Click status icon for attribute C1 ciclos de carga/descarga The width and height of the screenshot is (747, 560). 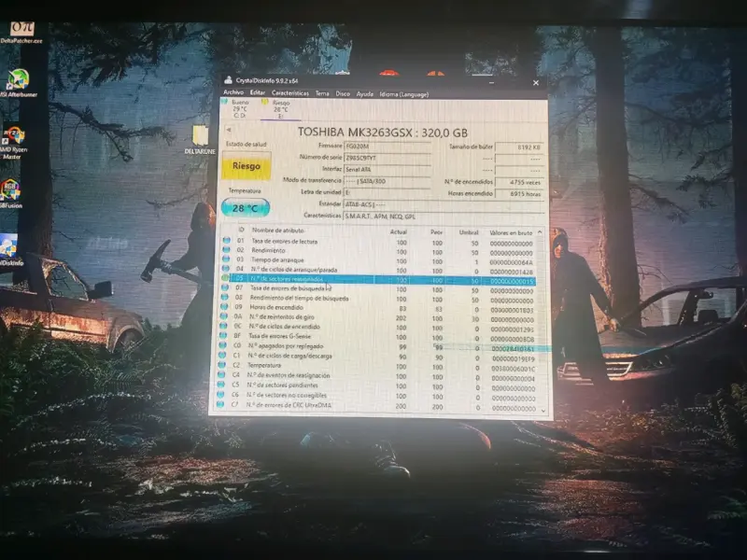click(x=221, y=356)
